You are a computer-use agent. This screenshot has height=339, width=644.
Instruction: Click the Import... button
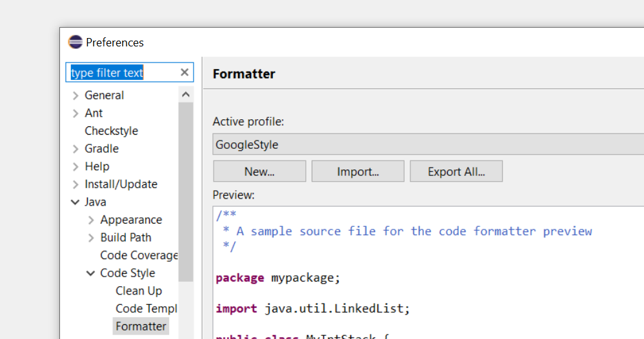pos(357,171)
